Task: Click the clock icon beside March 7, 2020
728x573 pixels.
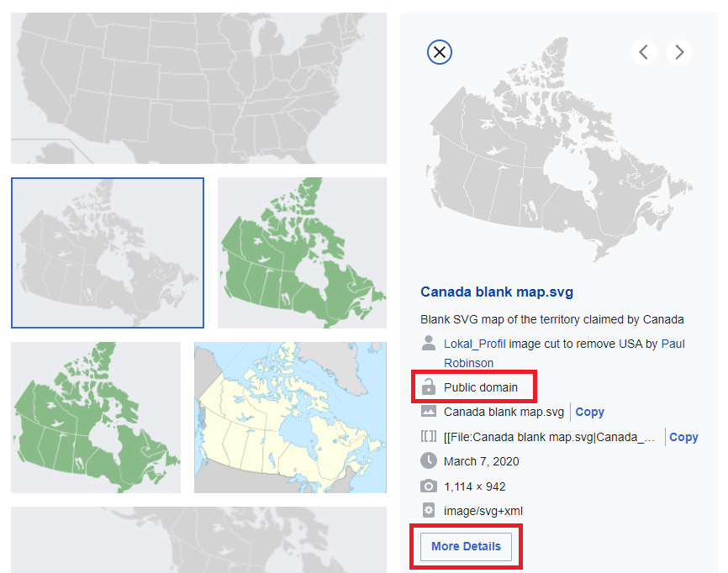Action: [x=429, y=461]
